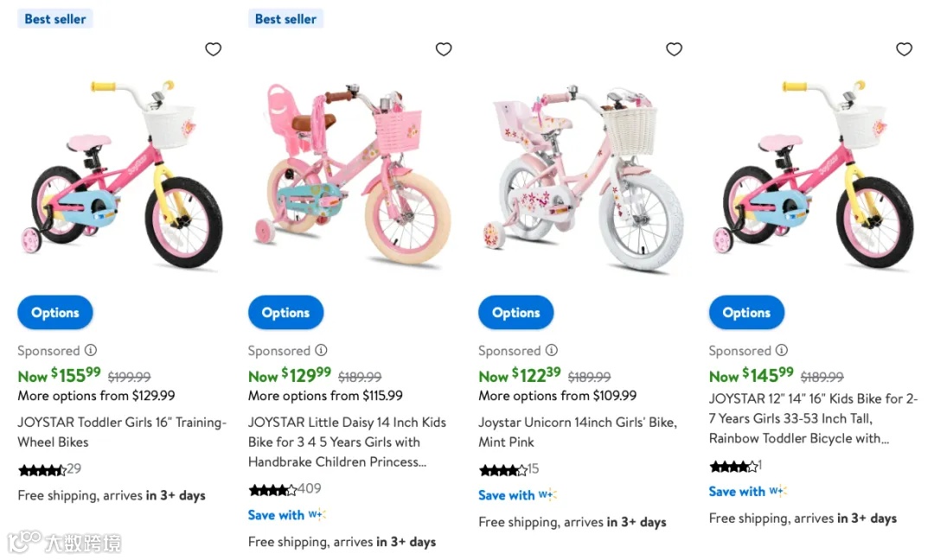Choose Options for the Little Daisy bike

(285, 313)
